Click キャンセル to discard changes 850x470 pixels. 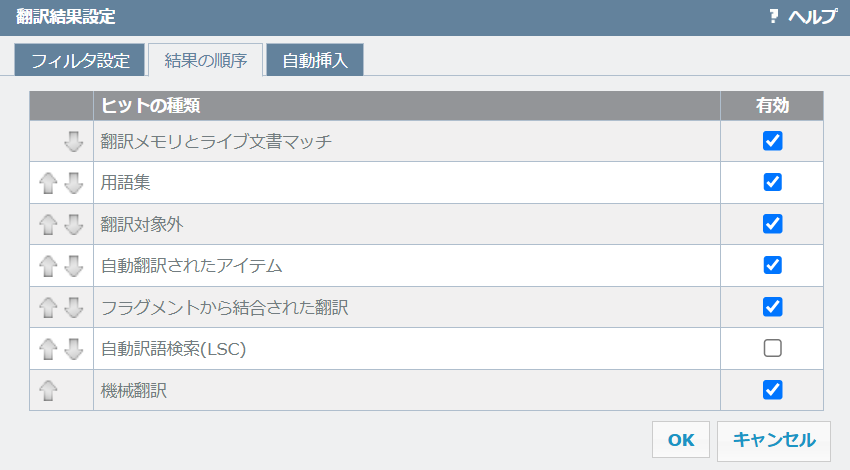pos(774,440)
